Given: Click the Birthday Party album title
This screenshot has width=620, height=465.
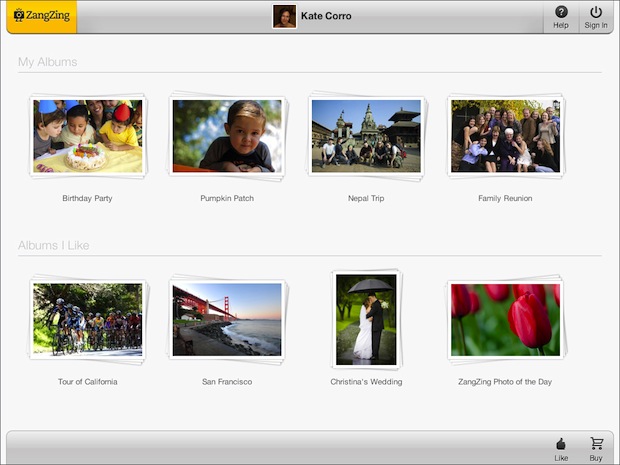Looking at the screenshot, I should 87,198.
